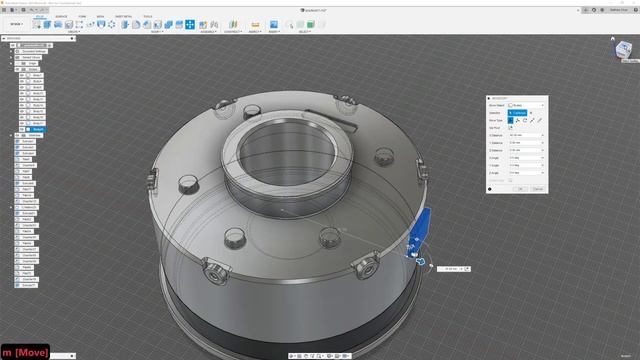Toggle visibility of the highlighted body
This screenshot has width=640, height=360.
(x=22, y=129)
